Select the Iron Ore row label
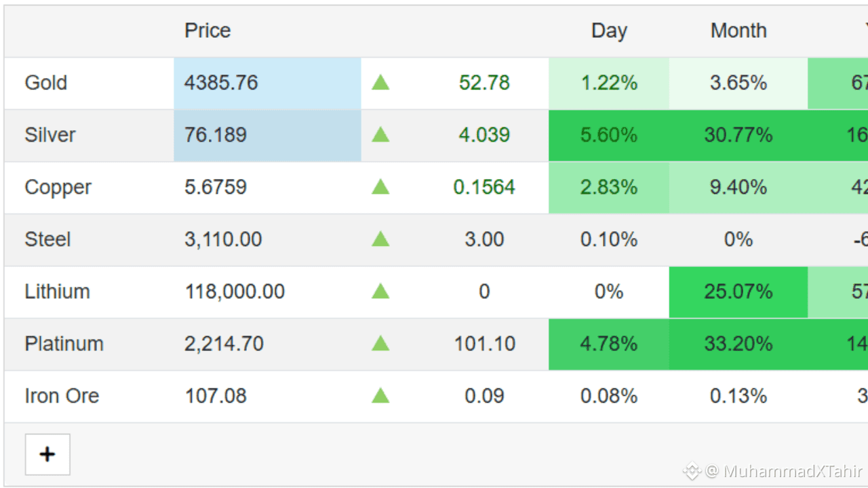This screenshot has height=488, width=868. (x=62, y=396)
